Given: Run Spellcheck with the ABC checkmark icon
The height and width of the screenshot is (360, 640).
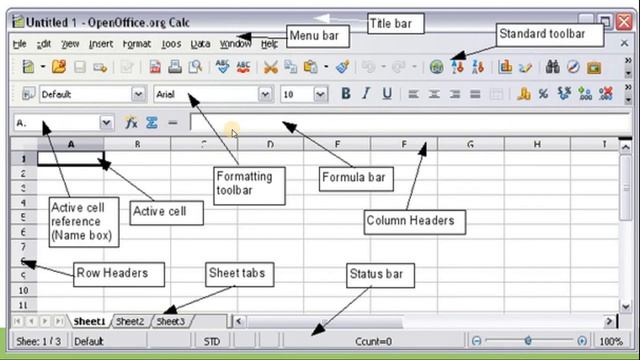Looking at the screenshot, I should click(222, 67).
